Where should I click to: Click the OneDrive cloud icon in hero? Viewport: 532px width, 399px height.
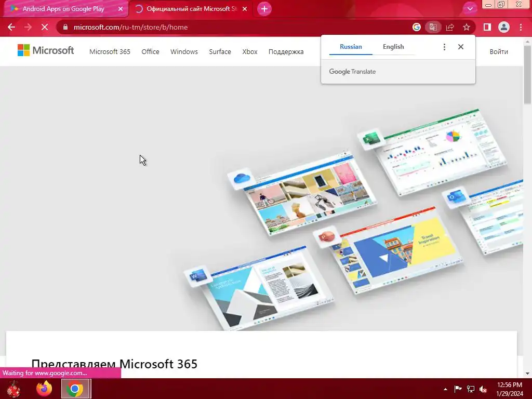(242, 178)
